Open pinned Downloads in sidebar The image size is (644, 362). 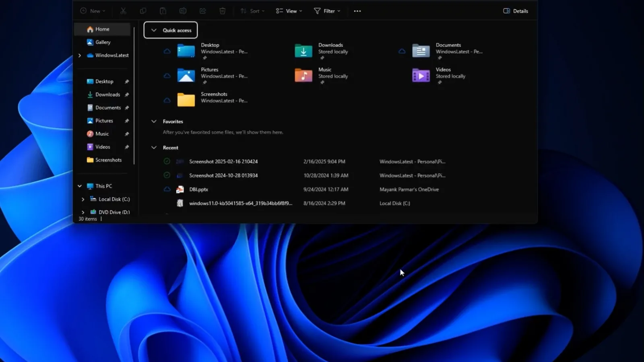pos(103,95)
